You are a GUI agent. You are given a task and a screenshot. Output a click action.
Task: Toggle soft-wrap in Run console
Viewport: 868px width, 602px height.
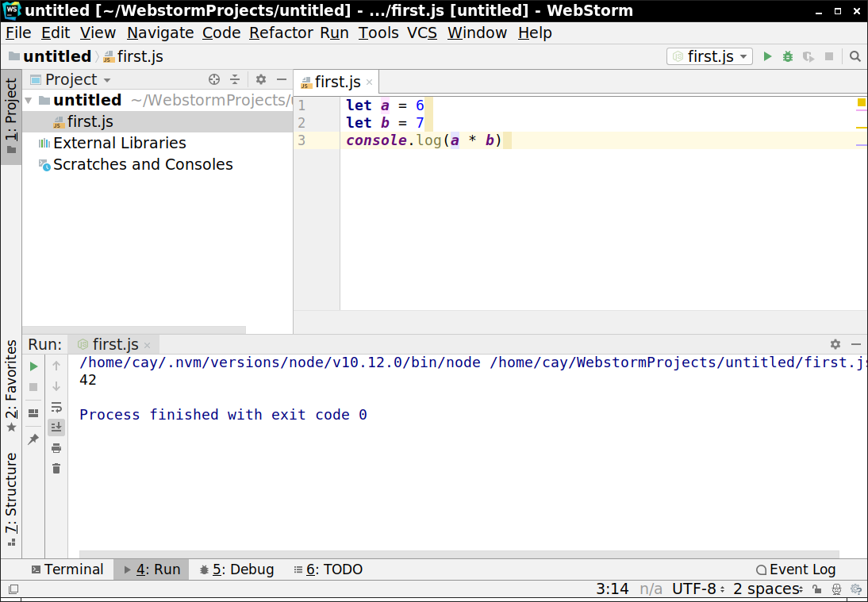pos(56,408)
